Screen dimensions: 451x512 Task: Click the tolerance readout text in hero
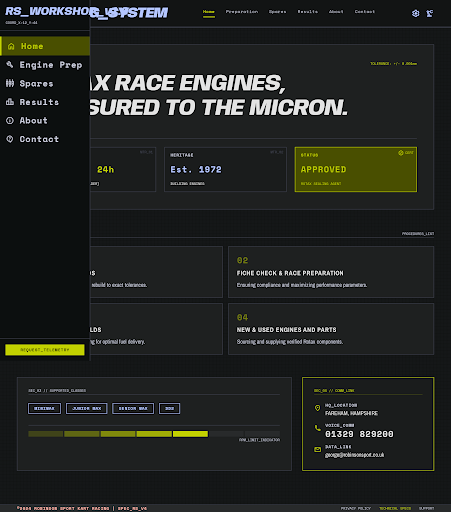[393, 63]
